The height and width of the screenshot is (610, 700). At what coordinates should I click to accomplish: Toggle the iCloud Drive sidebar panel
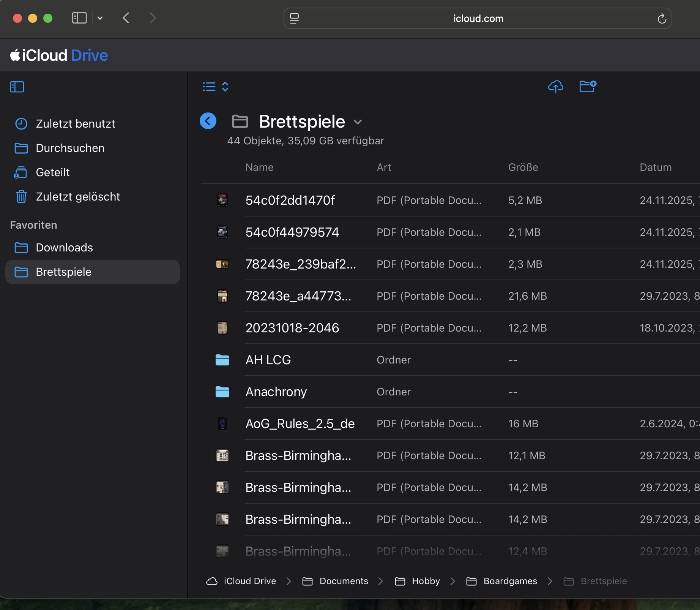[x=17, y=87]
